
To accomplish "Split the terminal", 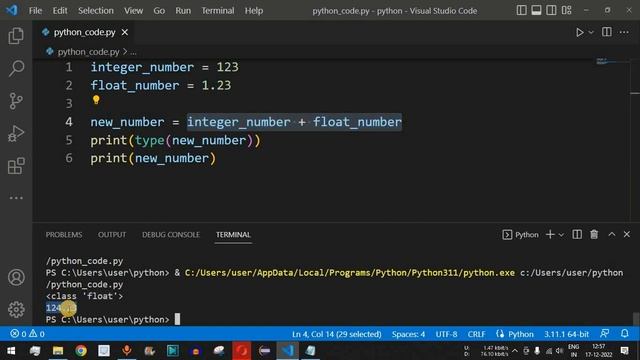I will (x=577, y=234).
